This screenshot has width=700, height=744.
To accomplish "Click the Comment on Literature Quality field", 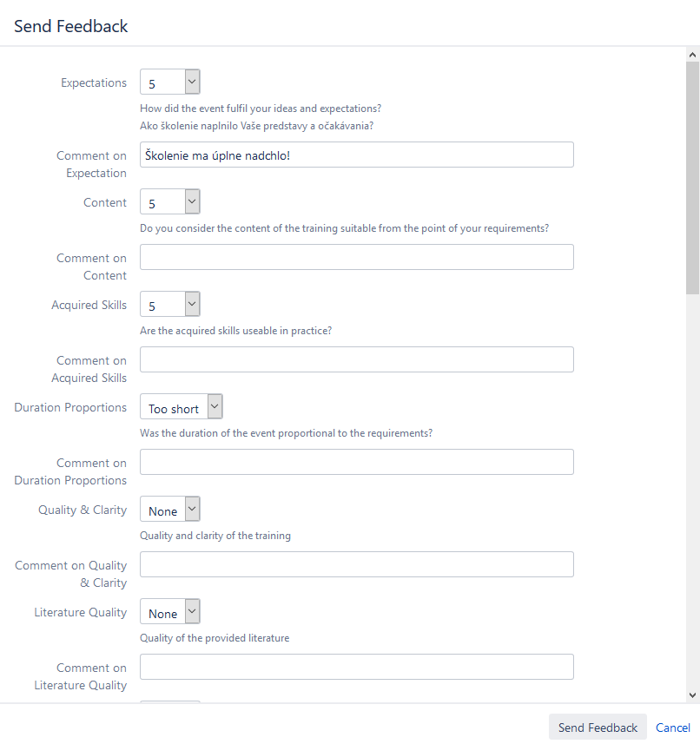I will 356,666.
